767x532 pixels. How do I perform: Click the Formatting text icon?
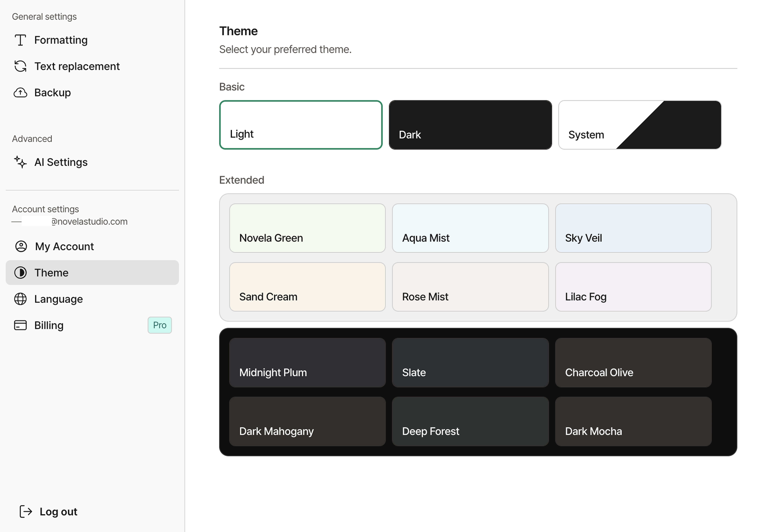20,40
